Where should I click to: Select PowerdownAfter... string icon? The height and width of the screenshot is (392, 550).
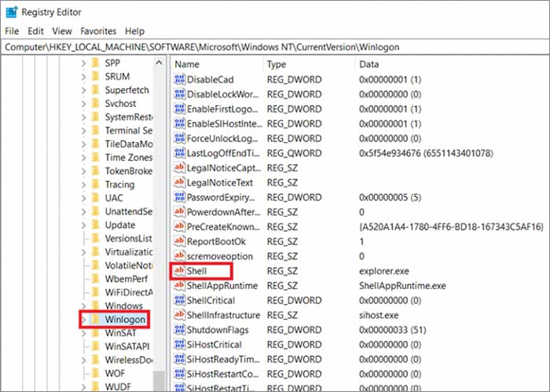(179, 212)
